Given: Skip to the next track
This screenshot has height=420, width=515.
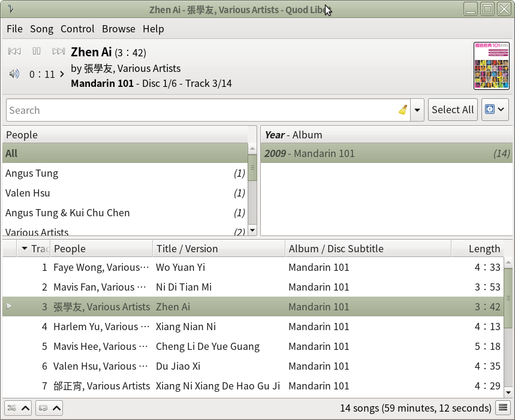Looking at the screenshot, I should click(x=59, y=52).
